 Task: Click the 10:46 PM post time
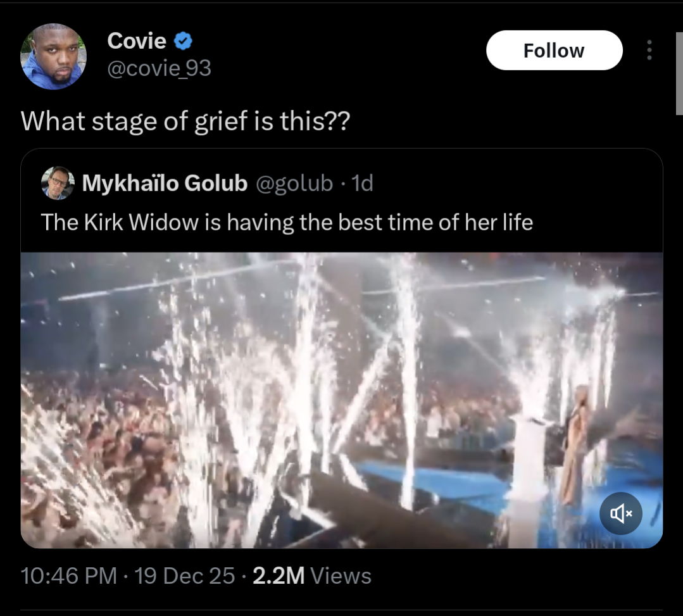point(68,575)
